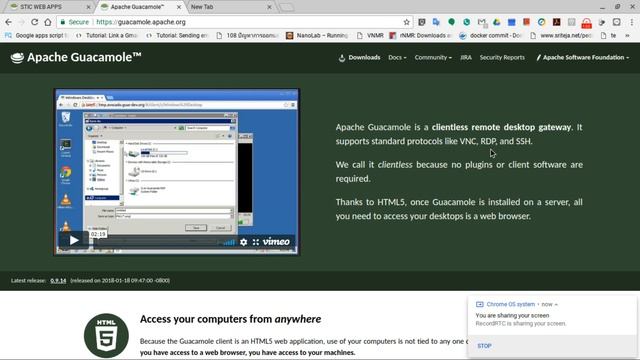Open the green Hangouts extension
640x360 pixels.
tap(451, 22)
